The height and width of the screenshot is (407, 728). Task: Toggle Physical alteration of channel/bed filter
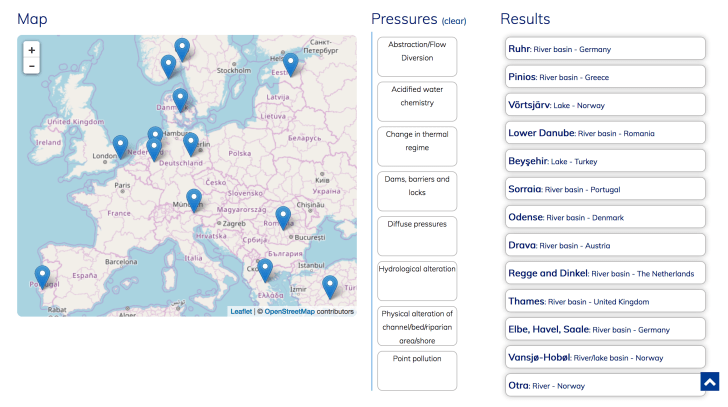click(x=417, y=326)
